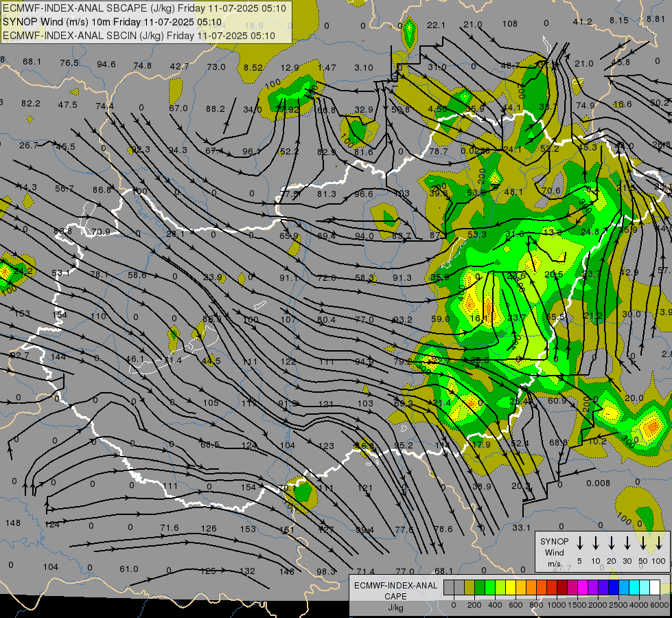Click the '6000' tick label of the legend

tap(659, 605)
